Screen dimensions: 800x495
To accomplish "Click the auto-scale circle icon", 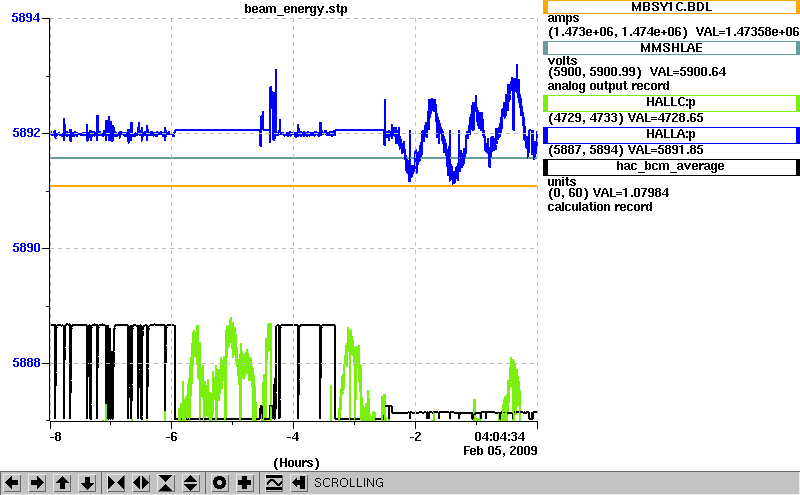I will click(220, 483).
